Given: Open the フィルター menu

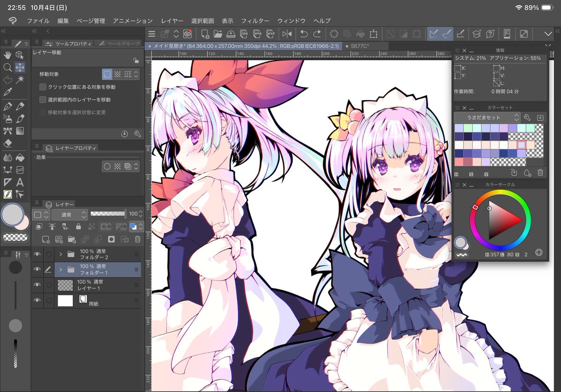Looking at the screenshot, I should click(x=255, y=21).
